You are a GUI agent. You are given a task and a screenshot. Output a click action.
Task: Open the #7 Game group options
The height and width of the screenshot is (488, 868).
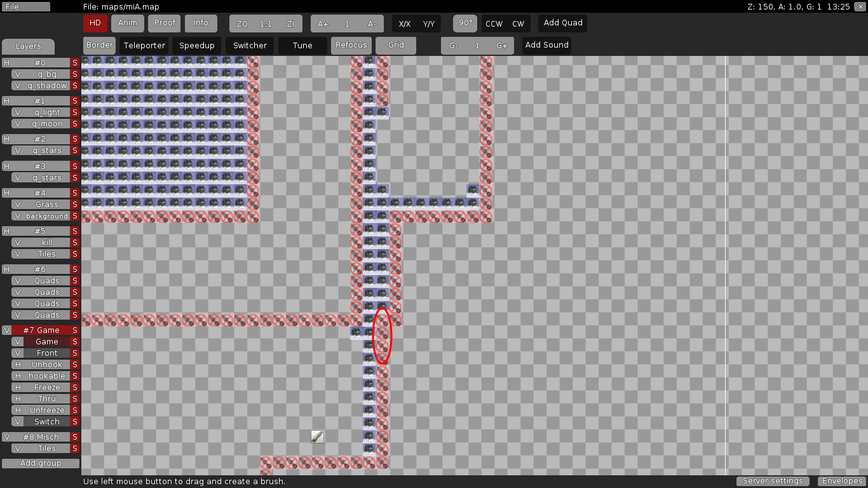pyautogui.click(x=41, y=330)
